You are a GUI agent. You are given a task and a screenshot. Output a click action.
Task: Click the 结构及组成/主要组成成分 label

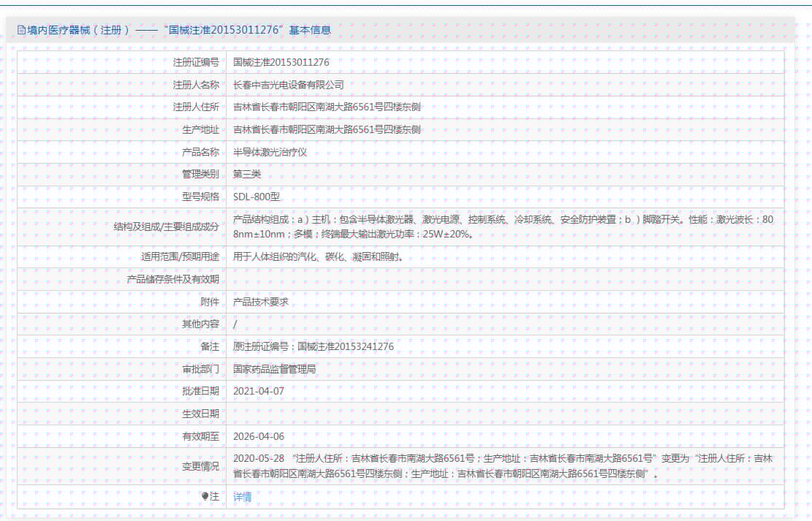(x=166, y=227)
